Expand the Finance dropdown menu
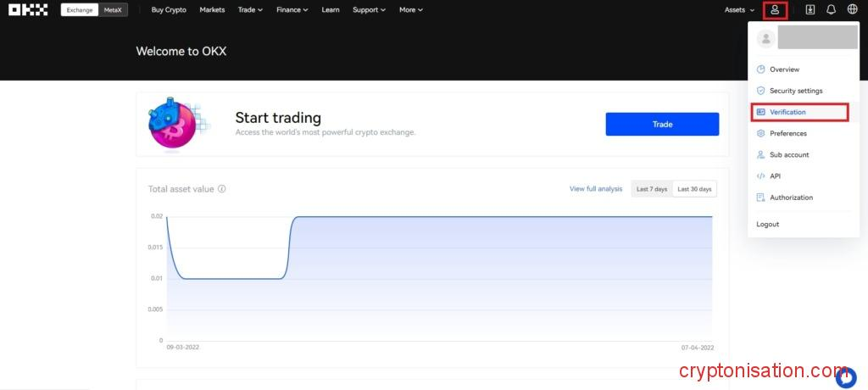This screenshot has height=390, width=868. click(x=292, y=10)
